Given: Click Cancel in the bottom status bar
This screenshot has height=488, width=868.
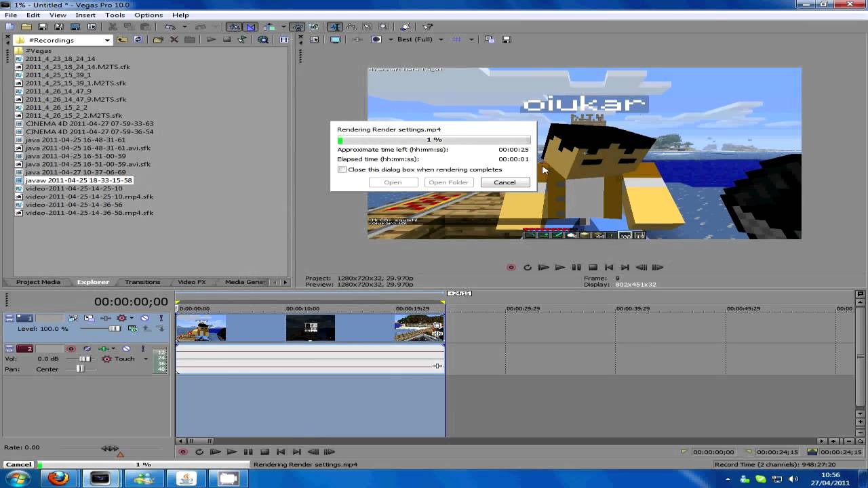Looking at the screenshot, I should coord(18,464).
